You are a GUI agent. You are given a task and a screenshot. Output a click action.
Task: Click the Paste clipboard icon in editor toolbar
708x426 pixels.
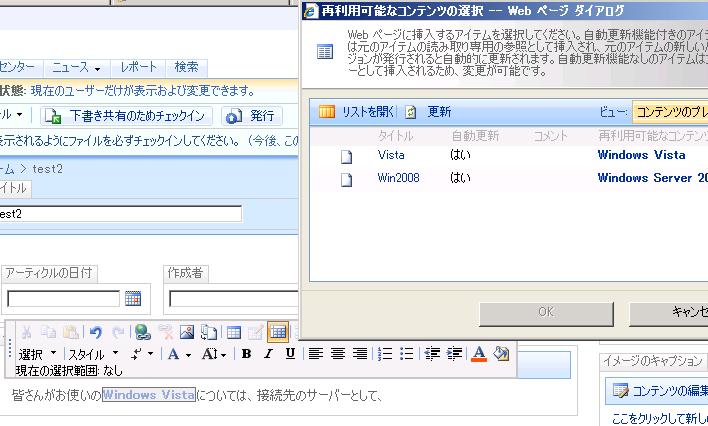coord(71,333)
